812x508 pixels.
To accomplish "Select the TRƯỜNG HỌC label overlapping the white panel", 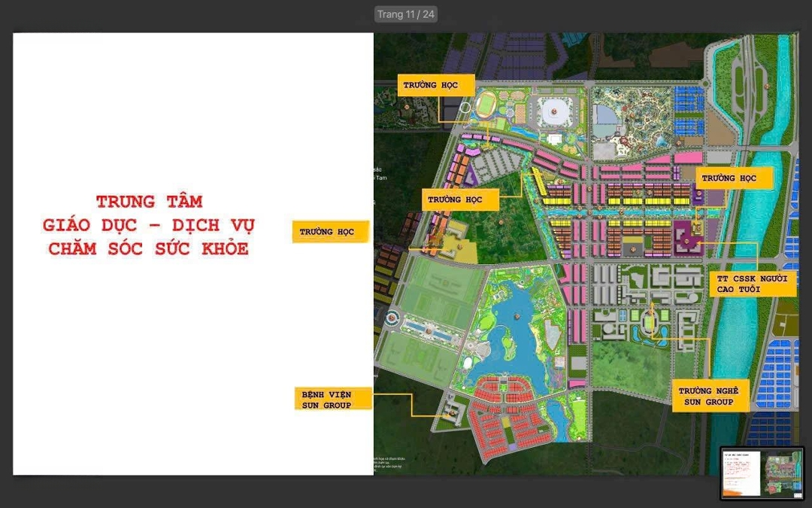I will [331, 232].
